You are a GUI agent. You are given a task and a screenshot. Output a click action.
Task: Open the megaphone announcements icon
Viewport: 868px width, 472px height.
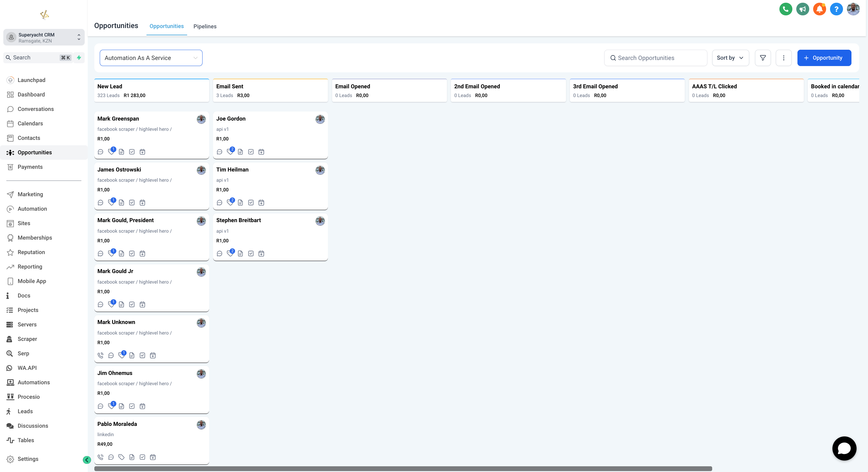(x=802, y=9)
